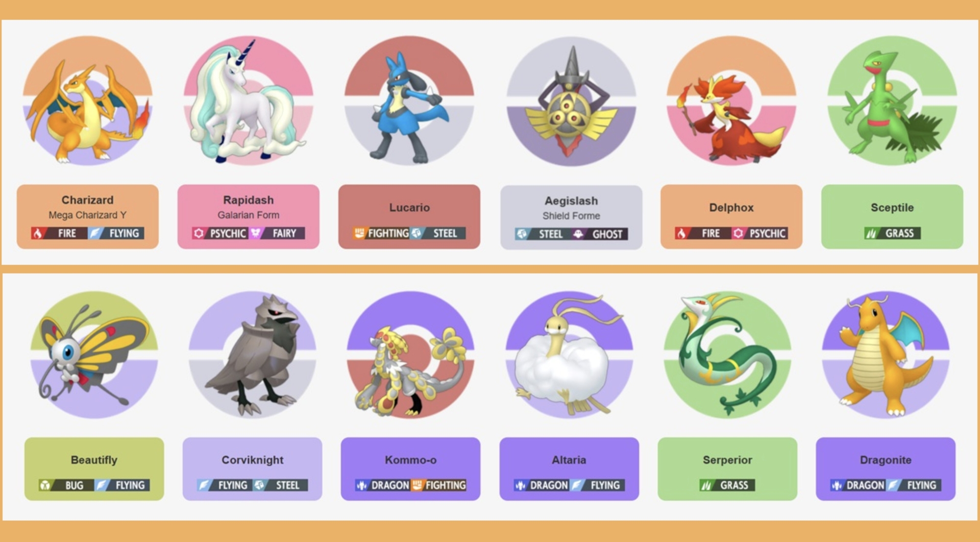Click Aegislash's GHOST type badge

pos(600,234)
